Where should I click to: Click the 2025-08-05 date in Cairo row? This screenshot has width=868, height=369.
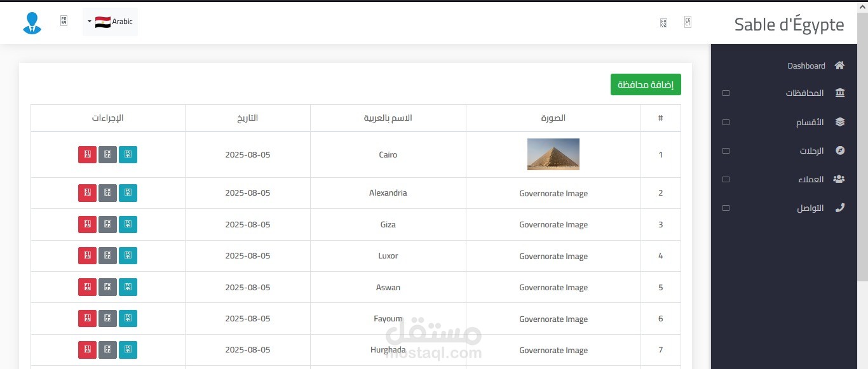click(x=248, y=155)
